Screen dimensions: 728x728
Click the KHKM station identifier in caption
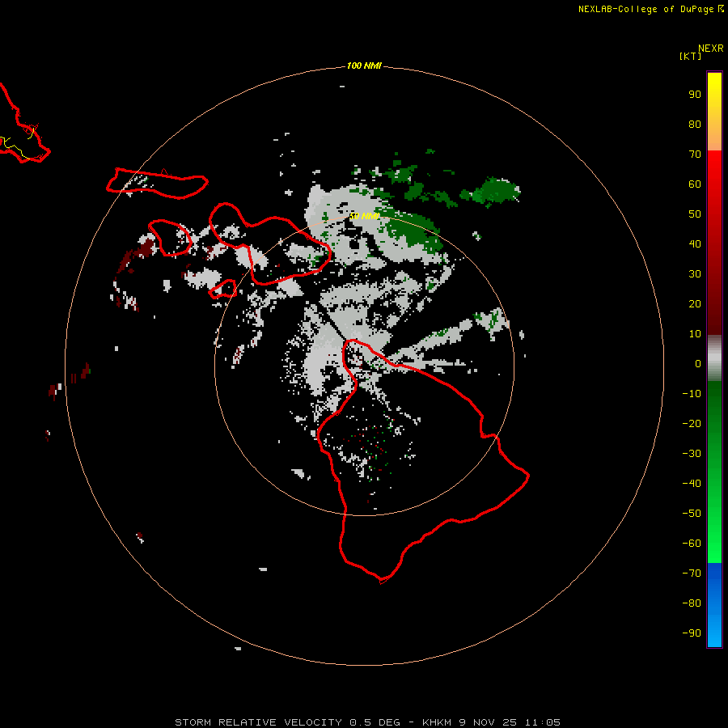coord(437,722)
